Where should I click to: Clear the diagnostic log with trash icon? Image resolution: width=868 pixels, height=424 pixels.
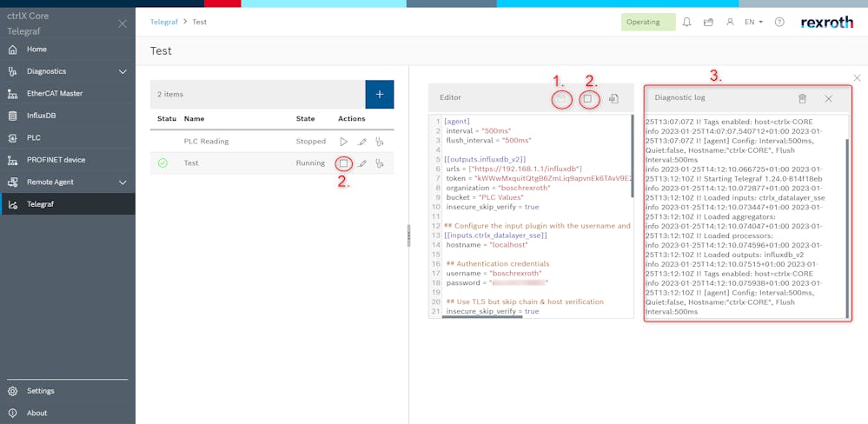click(x=802, y=98)
